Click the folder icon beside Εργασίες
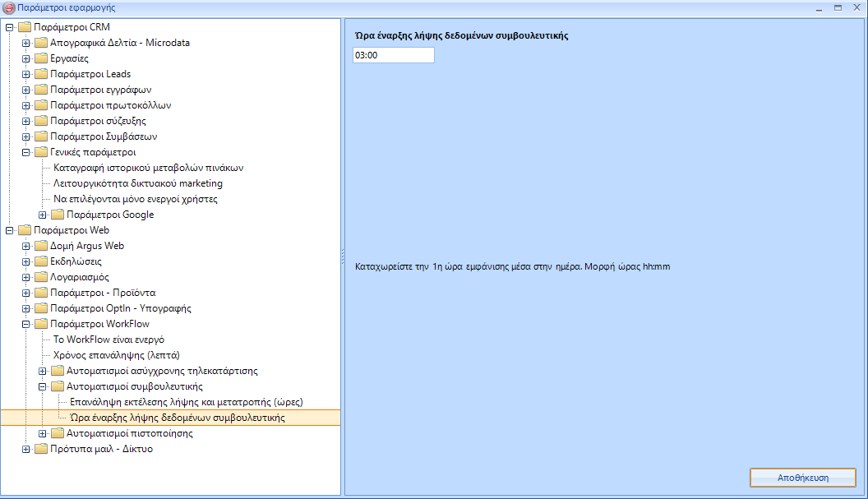 point(40,58)
